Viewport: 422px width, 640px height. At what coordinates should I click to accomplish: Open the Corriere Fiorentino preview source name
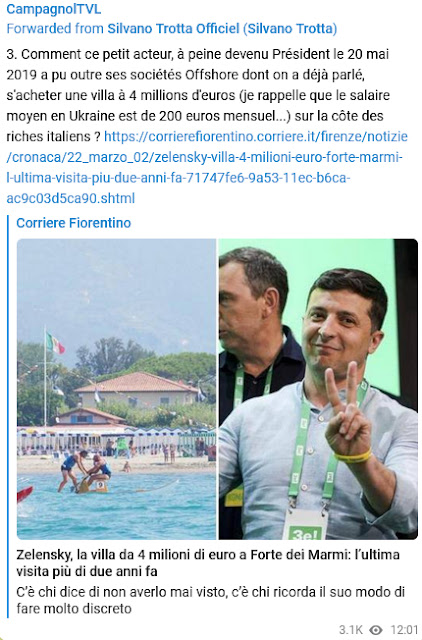[73, 223]
